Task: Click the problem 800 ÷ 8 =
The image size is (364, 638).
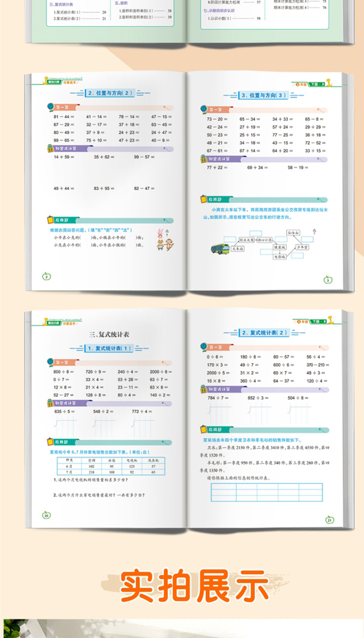Action: pyautogui.click(x=64, y=371)
